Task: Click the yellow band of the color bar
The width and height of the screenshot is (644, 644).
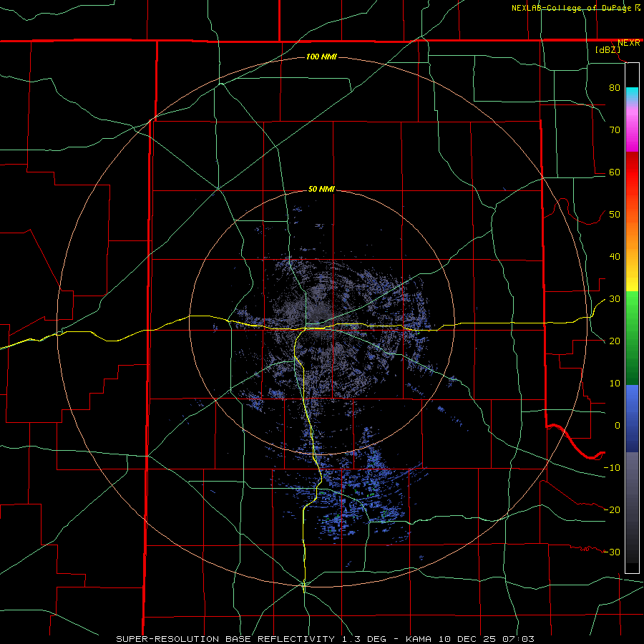Action: point(632,283)
